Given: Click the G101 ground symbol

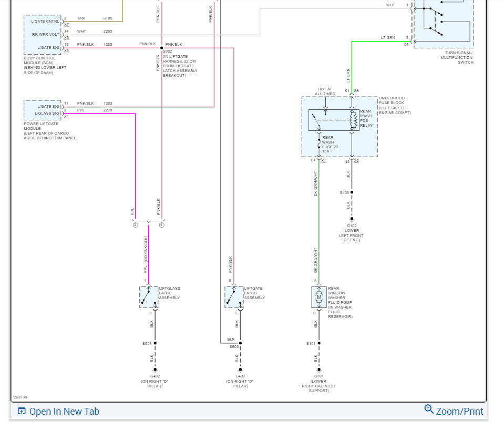Looking at the screenshot, I should pyautogui.click(x=319, y=370).
